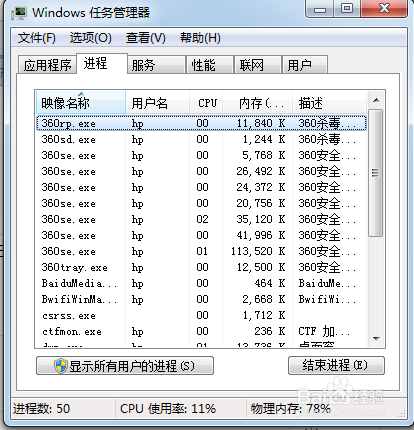414x430 pixels.
Task: Open the 文件(F) menu
Action: [37, 38]
